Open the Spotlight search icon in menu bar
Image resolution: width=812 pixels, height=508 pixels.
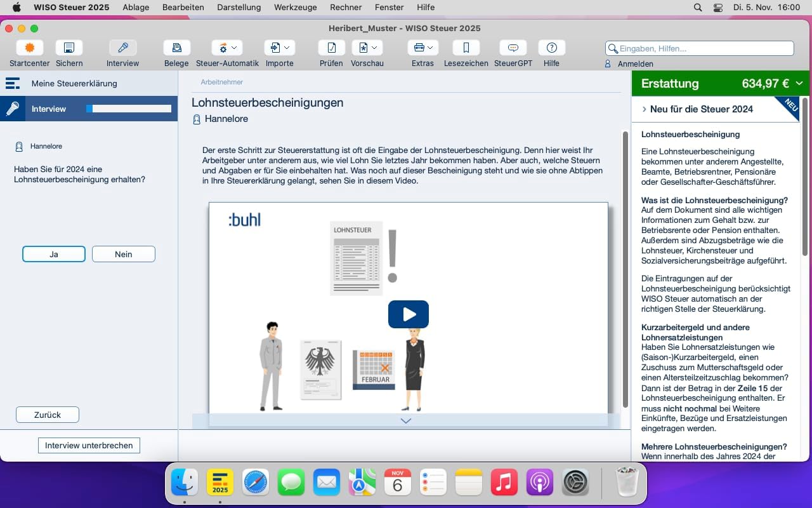(698, 8)
